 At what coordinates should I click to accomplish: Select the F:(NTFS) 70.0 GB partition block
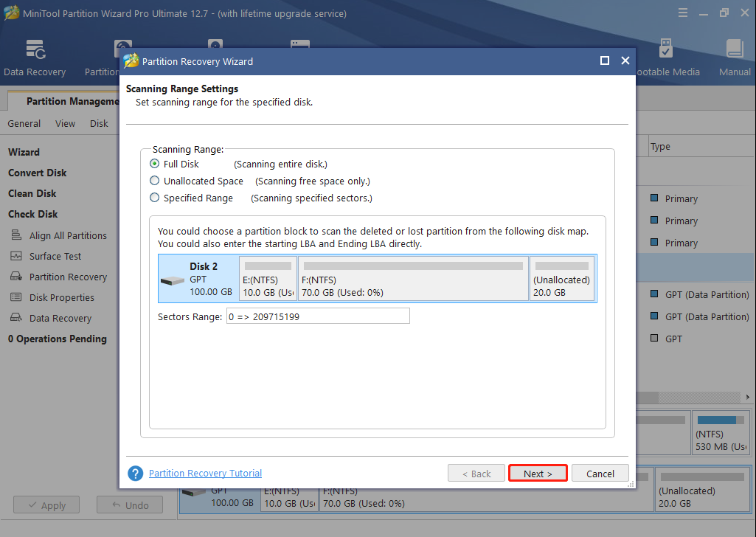[413, 279]
